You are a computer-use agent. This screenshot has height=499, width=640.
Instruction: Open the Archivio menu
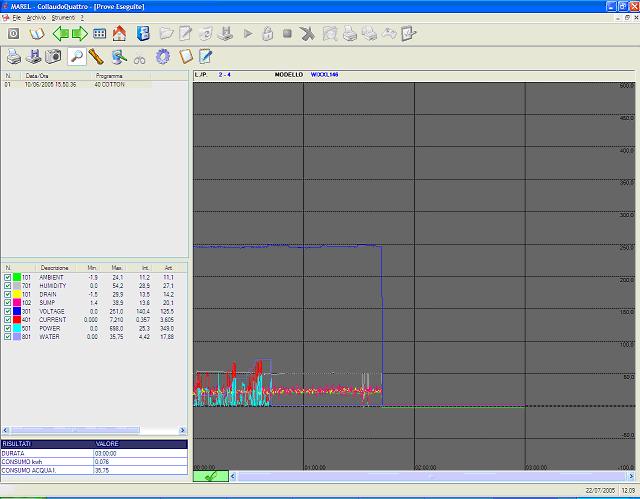pos(36,18)
